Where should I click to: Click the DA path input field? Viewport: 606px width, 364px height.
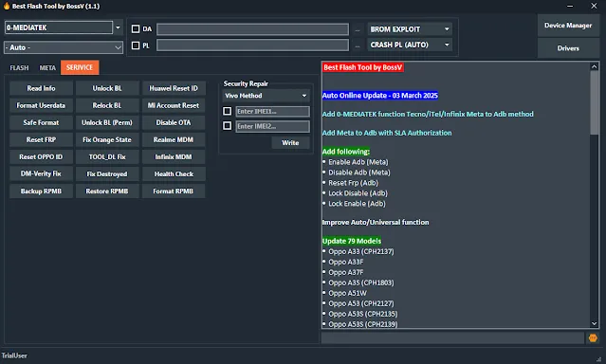(253, 29)
